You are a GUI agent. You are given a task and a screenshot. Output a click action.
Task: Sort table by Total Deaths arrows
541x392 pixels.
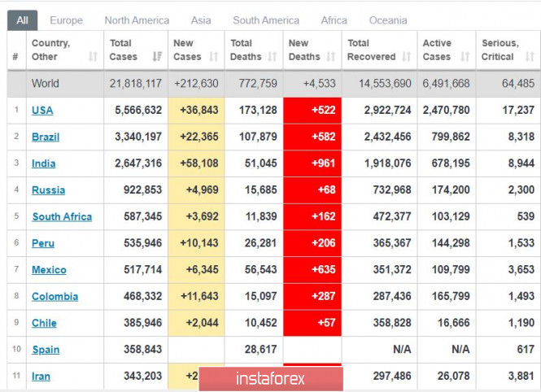pyautogui.click(x=273, y=57)
